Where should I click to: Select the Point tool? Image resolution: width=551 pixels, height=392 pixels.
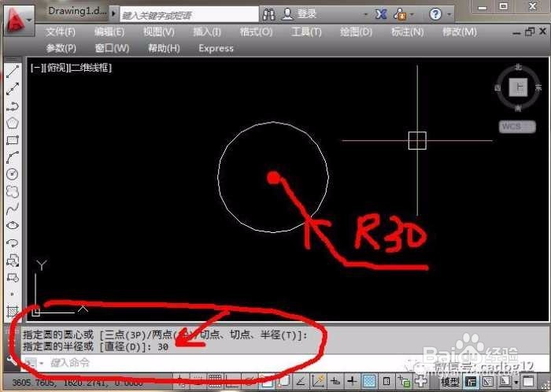click(13, 294)
